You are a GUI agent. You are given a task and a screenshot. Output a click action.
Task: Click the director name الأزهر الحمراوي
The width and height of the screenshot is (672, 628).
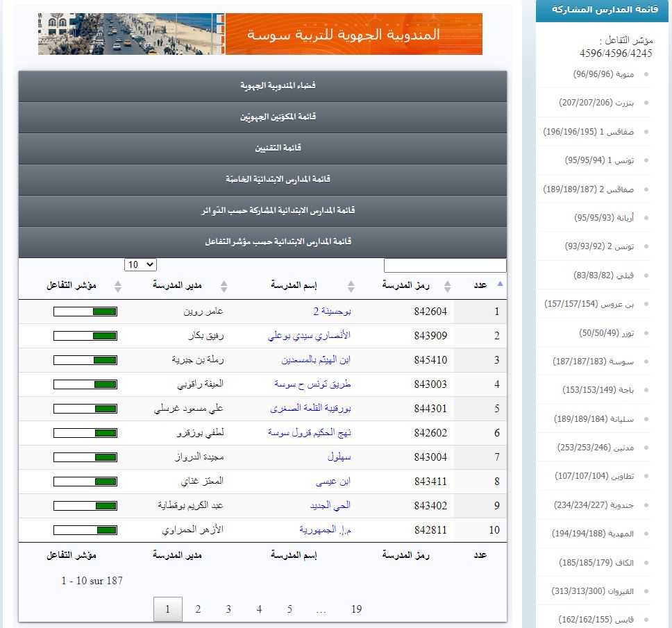(x=192, y=530)
